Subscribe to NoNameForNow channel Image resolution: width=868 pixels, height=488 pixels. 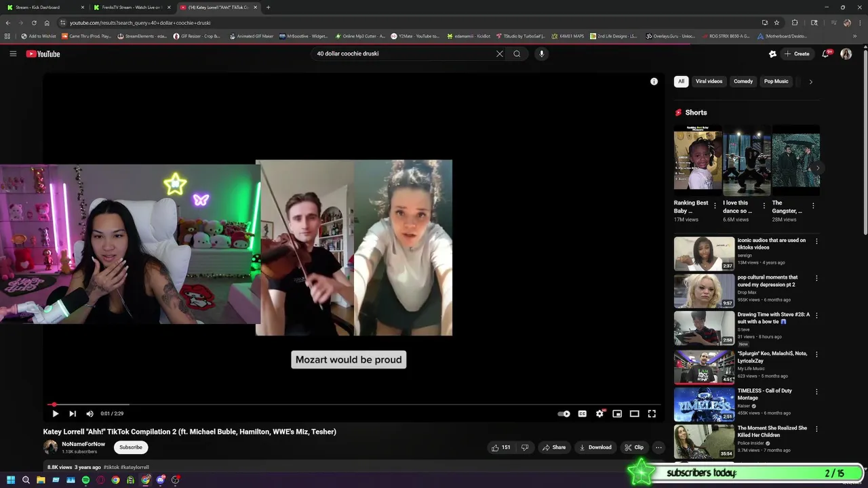[x=131, y=447]
